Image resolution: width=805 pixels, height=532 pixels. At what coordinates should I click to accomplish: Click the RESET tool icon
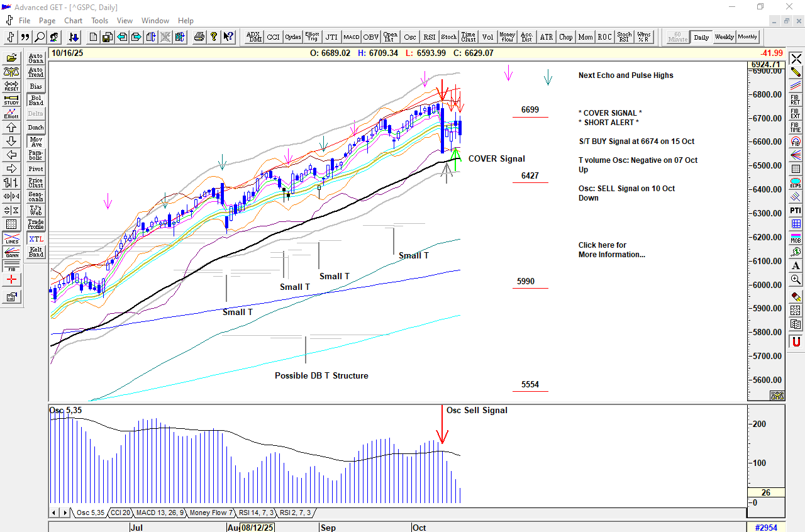pyautogui.click(x=11, y=86)
